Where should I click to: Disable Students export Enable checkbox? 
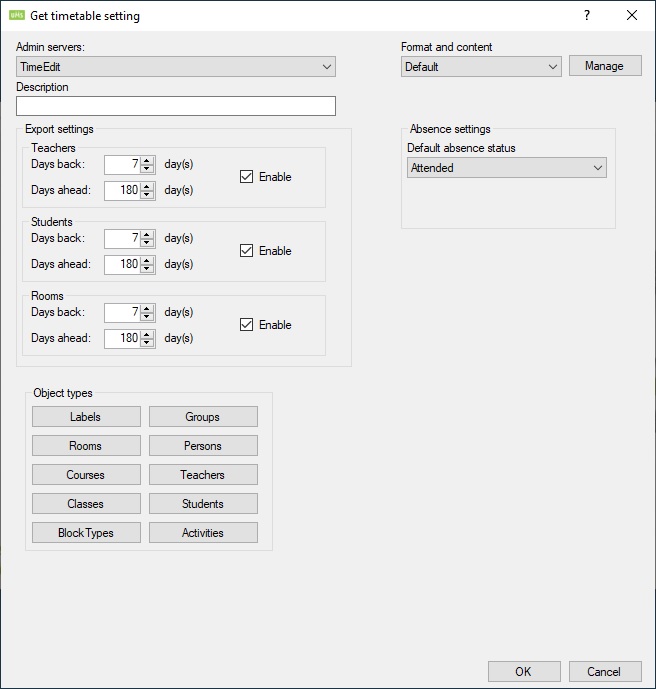[x=246, y=251]
